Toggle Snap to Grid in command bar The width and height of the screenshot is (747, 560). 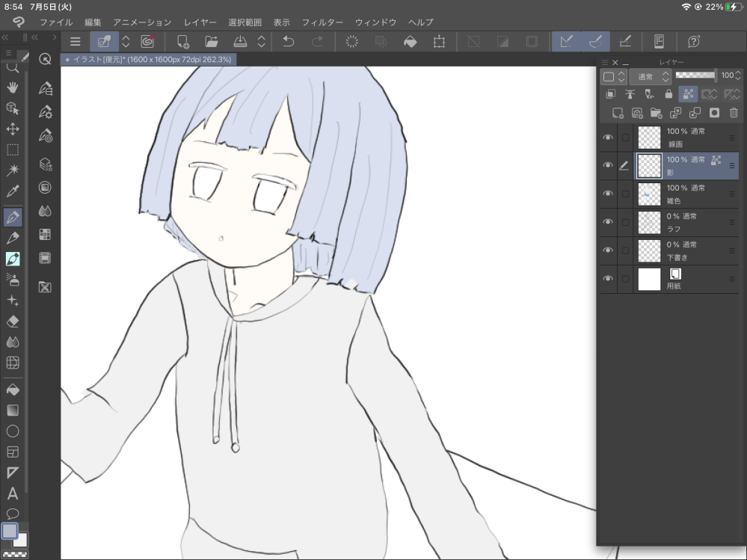pyautogui.click(x=625, y=41)
